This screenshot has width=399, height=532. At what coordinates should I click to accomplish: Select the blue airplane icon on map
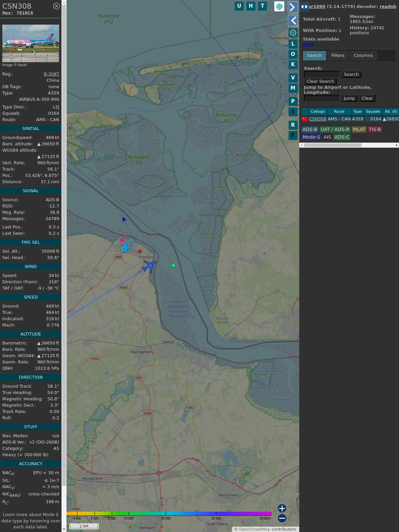click(x=149, y=266)
